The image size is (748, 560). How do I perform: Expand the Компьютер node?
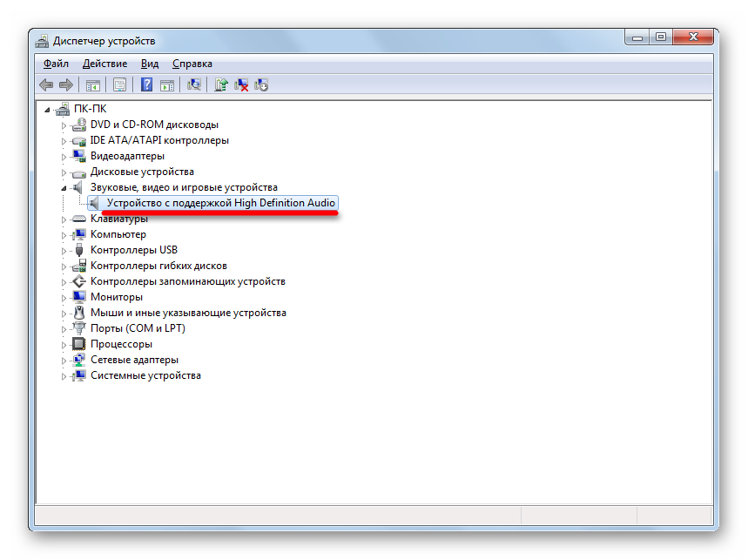tap(64, 236)
